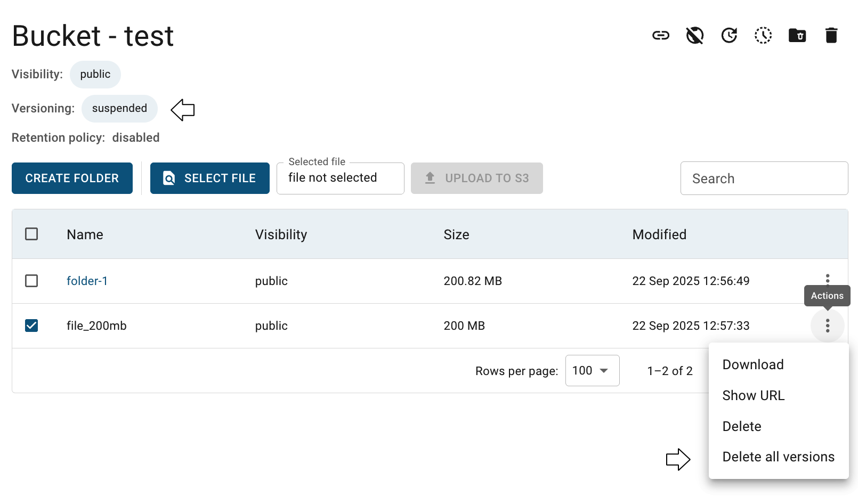Select Show URL in the actions menu

pyautogui.click(x=754, y=396)
